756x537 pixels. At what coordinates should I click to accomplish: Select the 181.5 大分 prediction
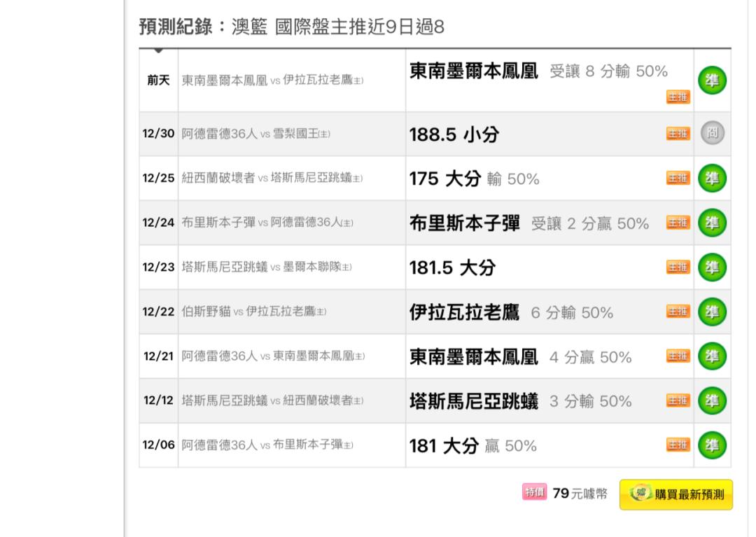[x=452, y=267]
